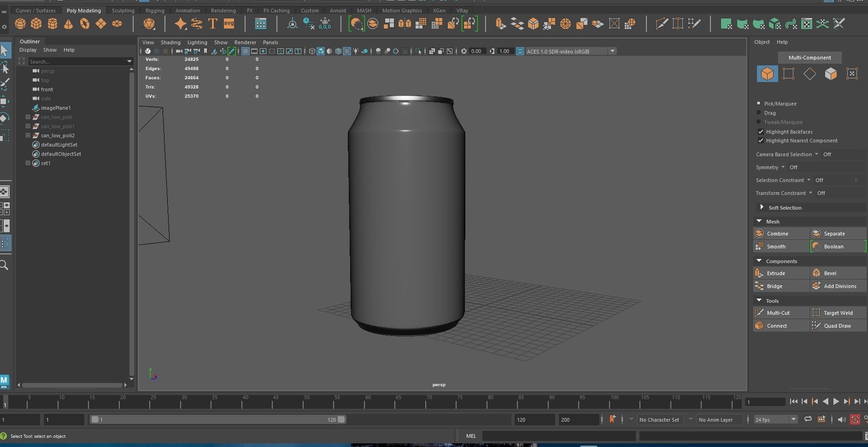The height and width of the screenshot is (447, 868).
Task: Toggle Multi-Component selection mode
Action: tap(809, 58)
